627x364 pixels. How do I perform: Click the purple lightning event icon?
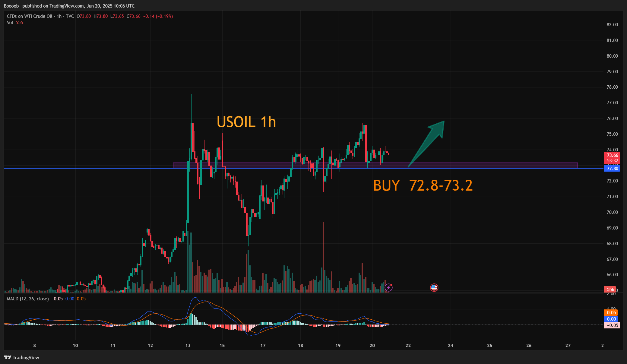[389, 287]
